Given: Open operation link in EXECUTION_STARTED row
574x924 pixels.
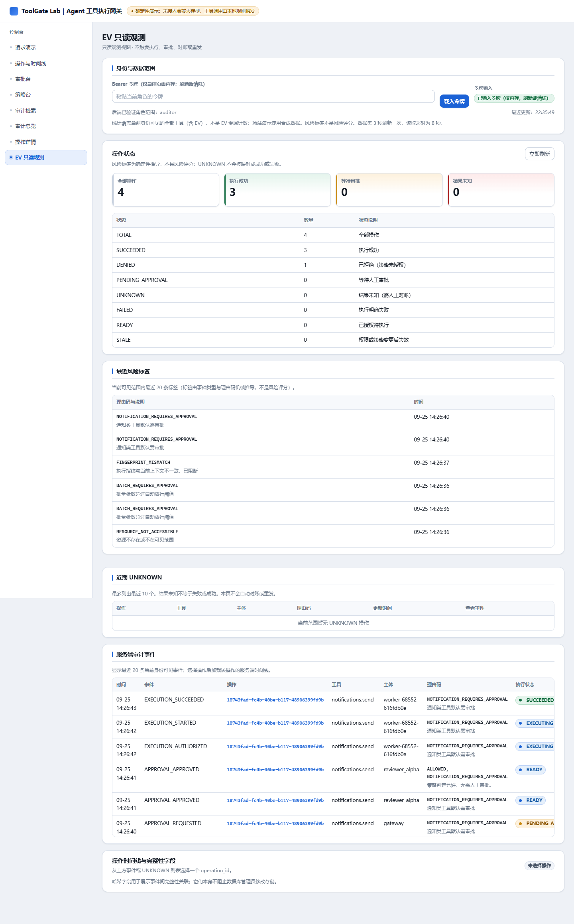Looking at the screenshot, I should click(275, 723).
